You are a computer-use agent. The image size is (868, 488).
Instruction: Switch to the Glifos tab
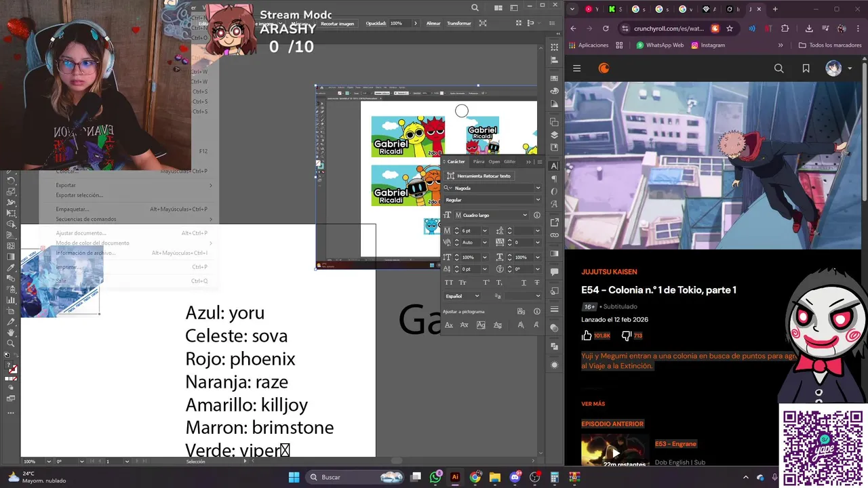(x=510, y=161)
